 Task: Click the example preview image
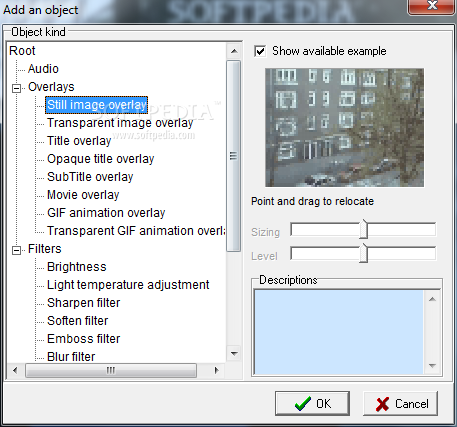tap(344, 128)
